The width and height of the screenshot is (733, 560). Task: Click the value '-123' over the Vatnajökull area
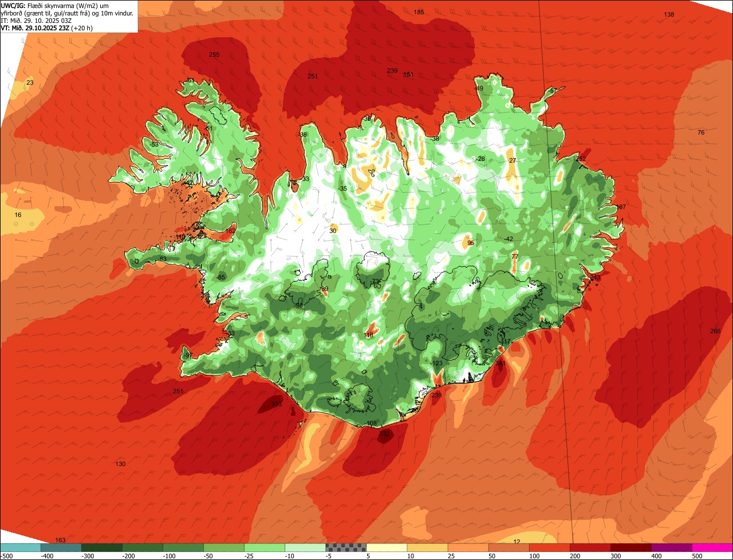click(436, 363)
